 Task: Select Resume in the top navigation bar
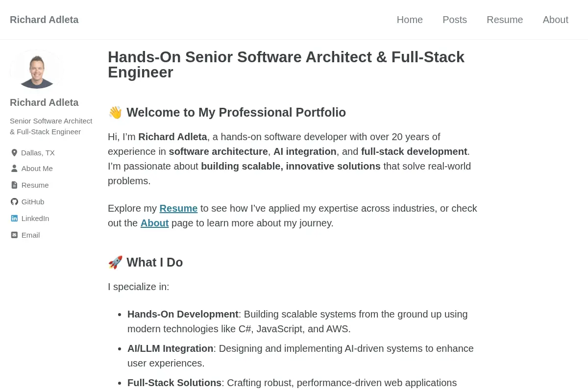505,20
